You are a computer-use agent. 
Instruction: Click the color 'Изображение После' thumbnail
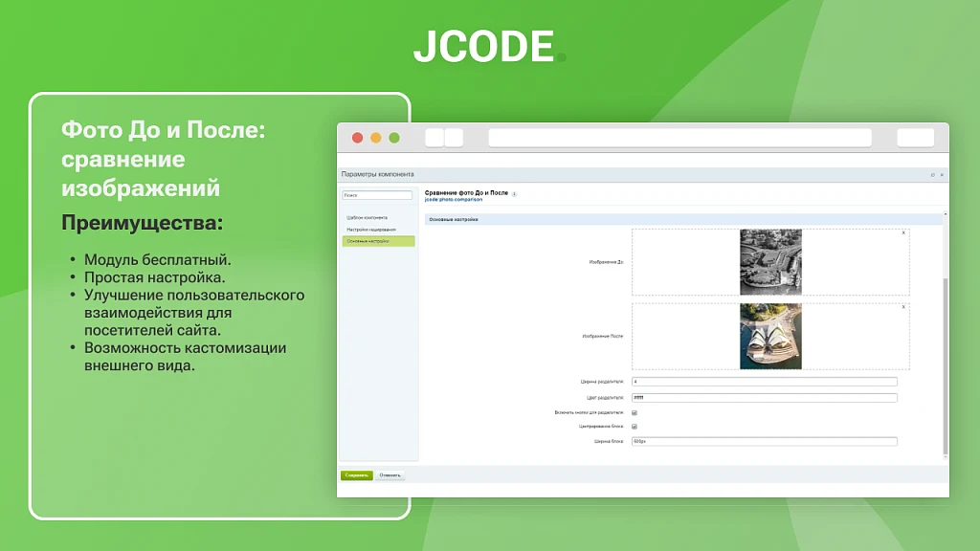[770, 336]
